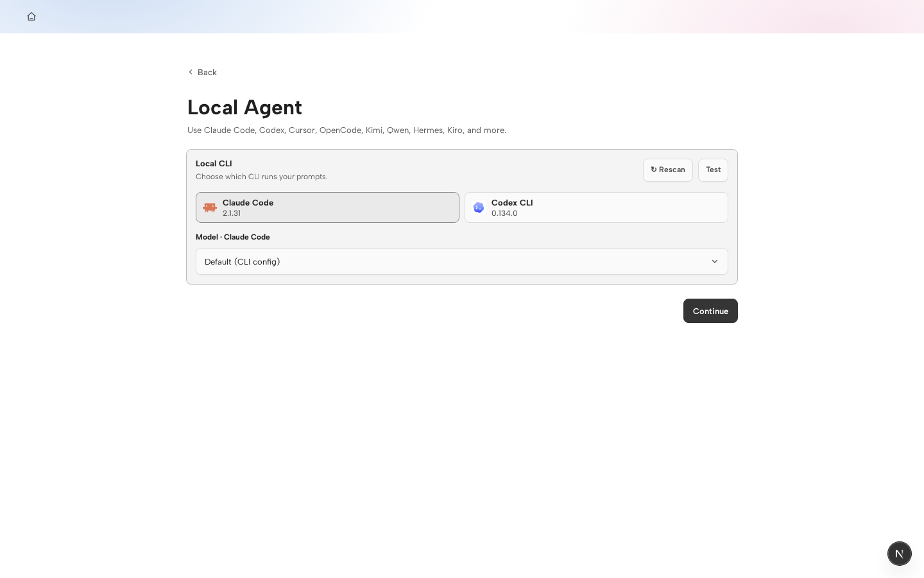
Task: Open the Next.js dev tools badge
Action: click(899, 554)
